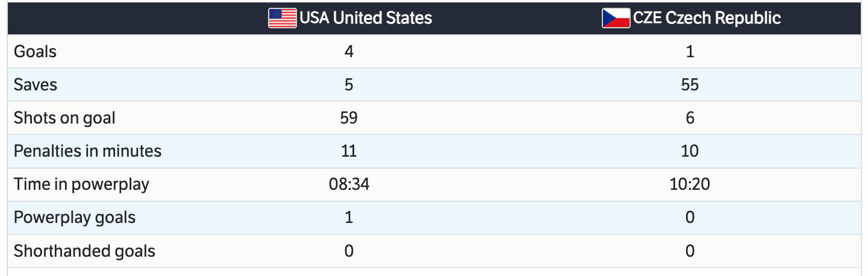
Task: Click the United States flag icon
Action: (282, 18)
